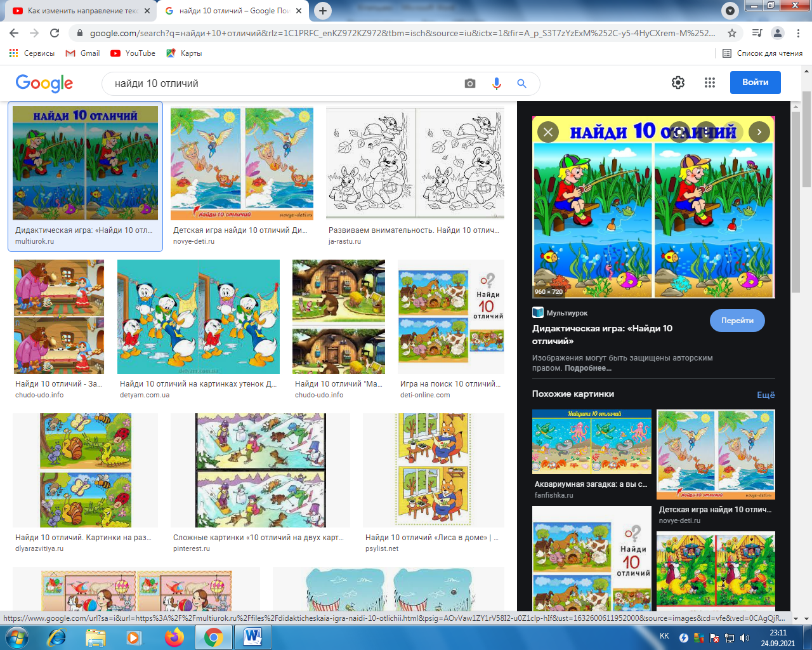Viewport: 812px width, 650px height.
Task: Open a new tab with plus button
Action: [323, 11]
